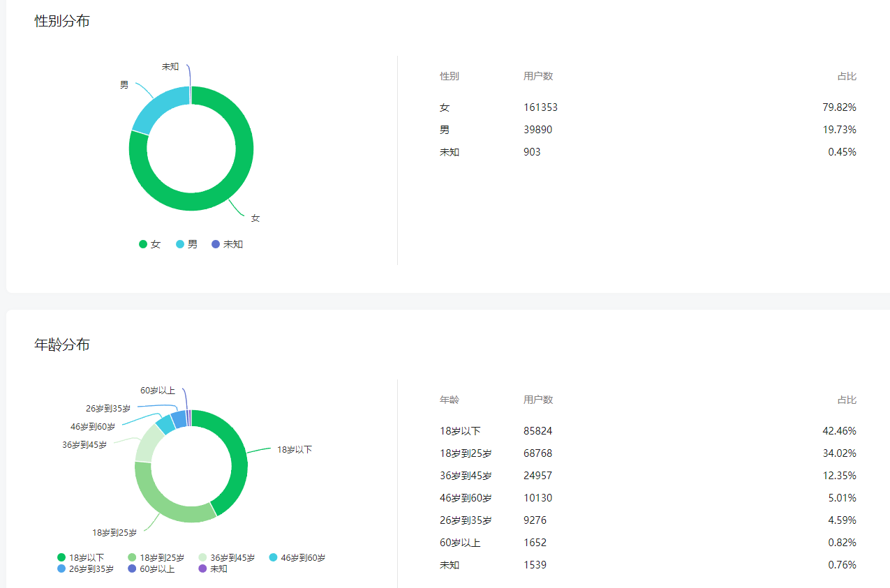Click the 18岁到25岁 callout label beside age donut
This screenshot has width=890, height=588.
coord(114,533)
